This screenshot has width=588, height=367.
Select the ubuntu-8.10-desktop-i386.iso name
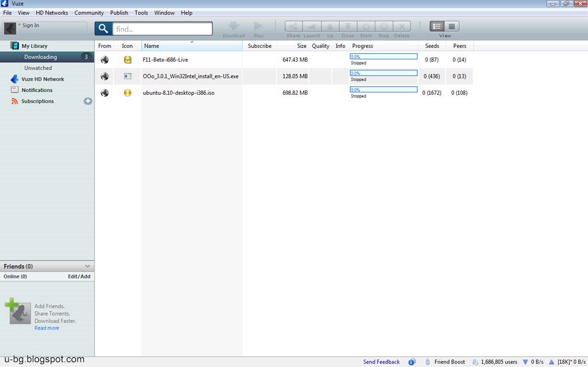[x=178, y=93]
